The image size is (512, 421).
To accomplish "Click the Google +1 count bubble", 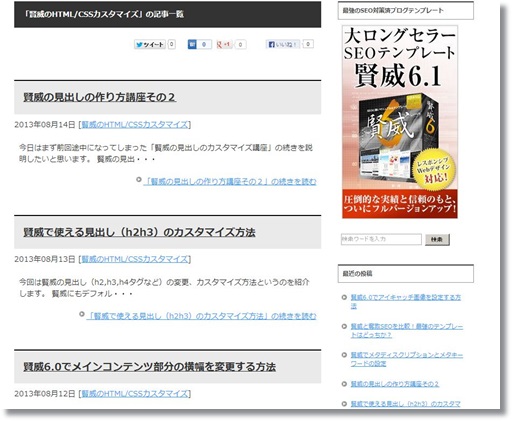I will [x=240, y=44].
